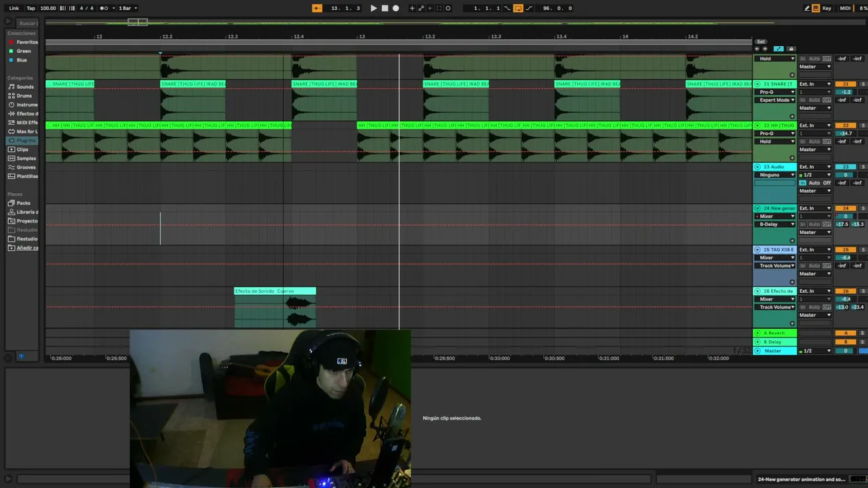Select the tempo field showing 100.00
Image resolution: width=868 pixels, height=488 pixels.
[48, 8]
